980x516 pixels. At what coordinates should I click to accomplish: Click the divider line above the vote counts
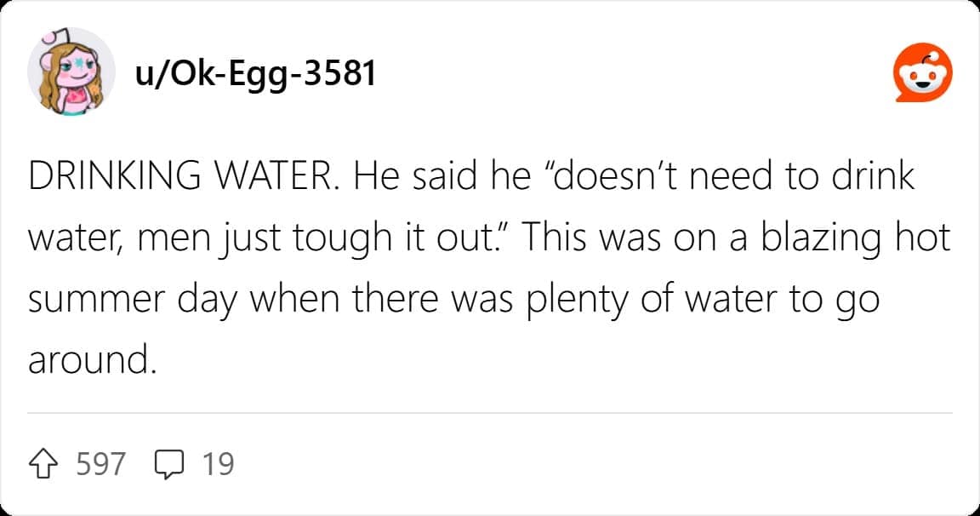[490, 414]
